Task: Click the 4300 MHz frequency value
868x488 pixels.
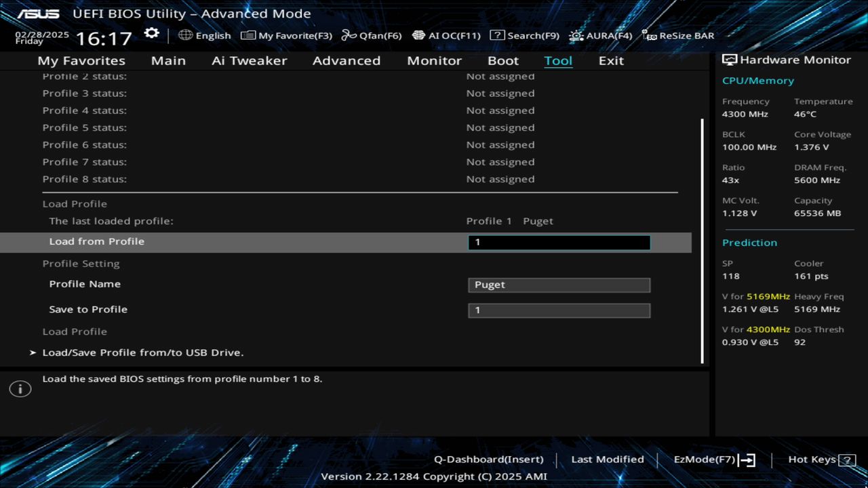Action: pos(745,114)
